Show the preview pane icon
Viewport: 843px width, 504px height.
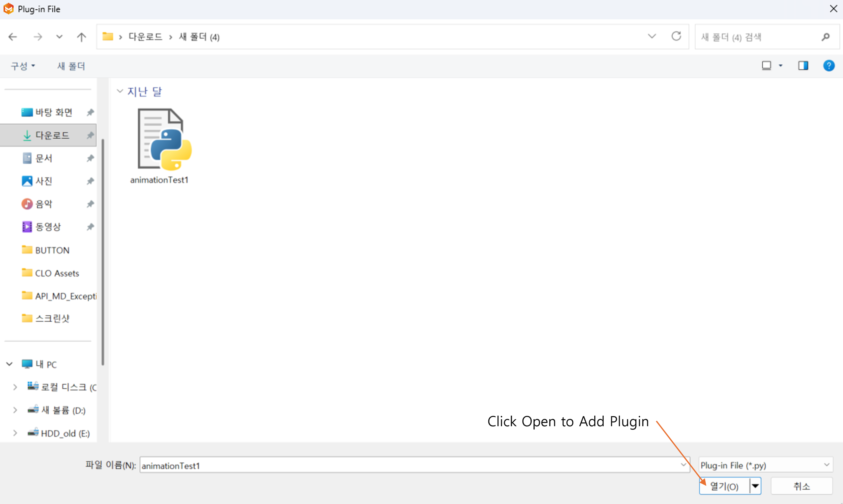(803, 65)
